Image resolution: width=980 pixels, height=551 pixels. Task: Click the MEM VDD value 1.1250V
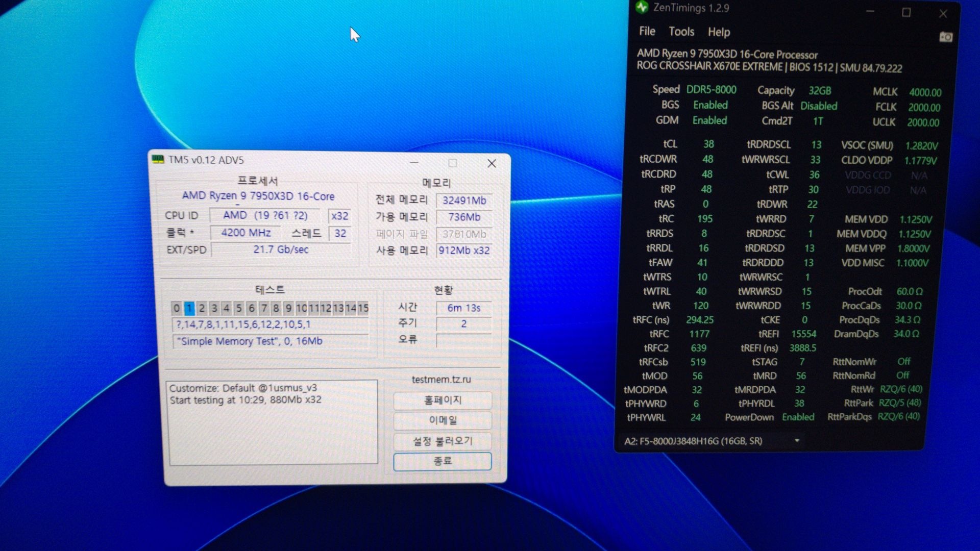point(916,219)
